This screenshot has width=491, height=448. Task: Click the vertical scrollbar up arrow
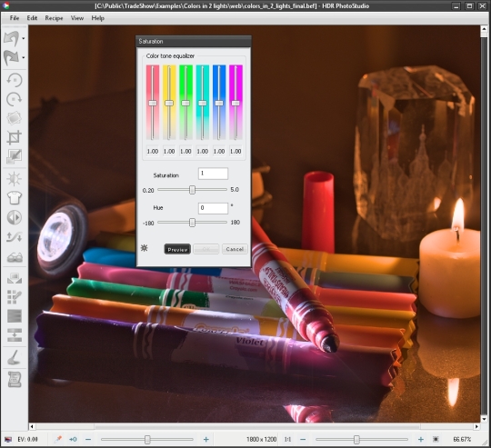484,29
